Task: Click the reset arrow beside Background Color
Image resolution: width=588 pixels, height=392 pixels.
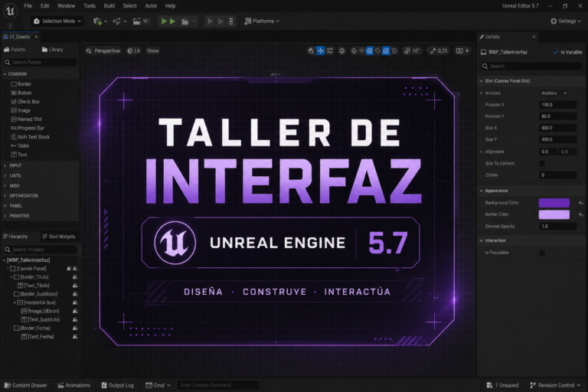Action: click(x=581, y=203)
